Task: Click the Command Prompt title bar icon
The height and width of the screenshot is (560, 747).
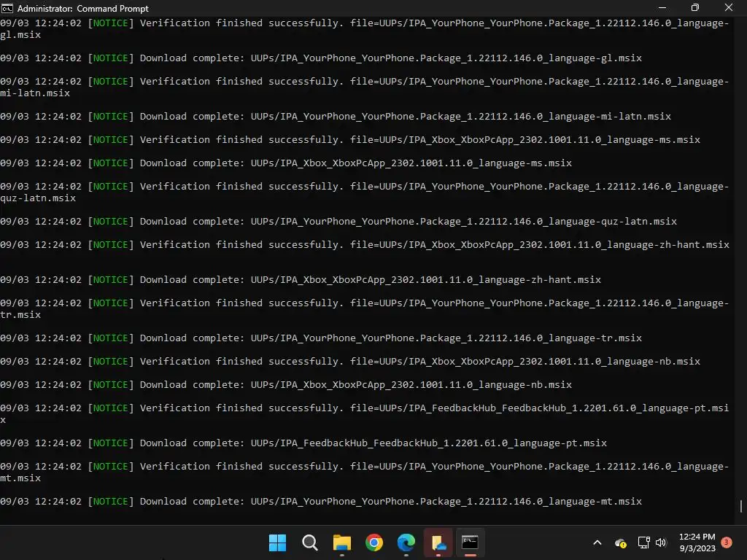Action: (7, 8)
